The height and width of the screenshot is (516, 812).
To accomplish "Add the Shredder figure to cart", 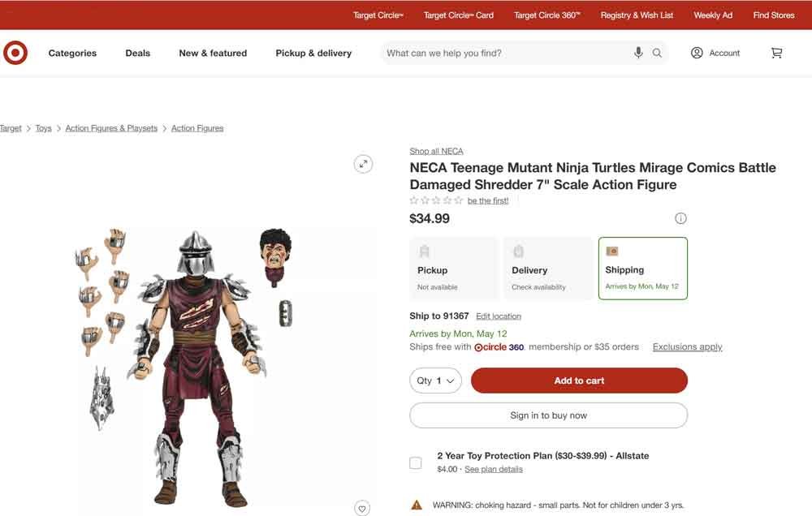I will coord(579,380).
